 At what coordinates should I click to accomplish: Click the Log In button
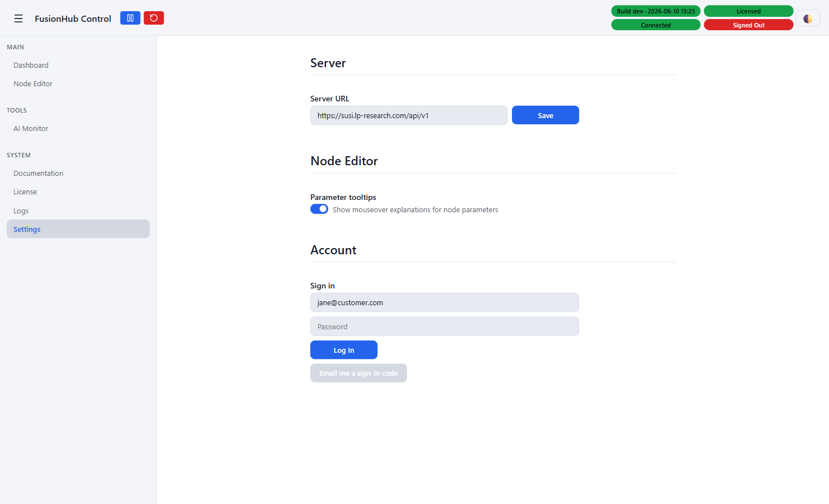point(344,350)
